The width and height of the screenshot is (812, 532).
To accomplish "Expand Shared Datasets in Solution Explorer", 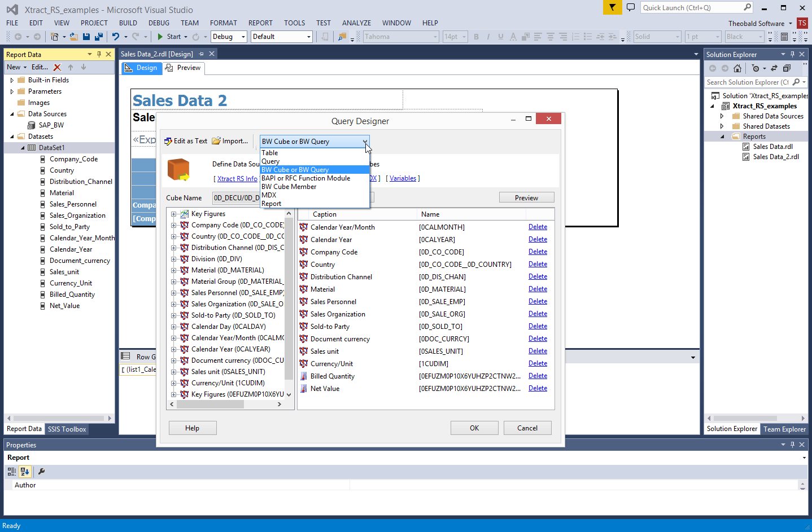I will pos(722,126).
